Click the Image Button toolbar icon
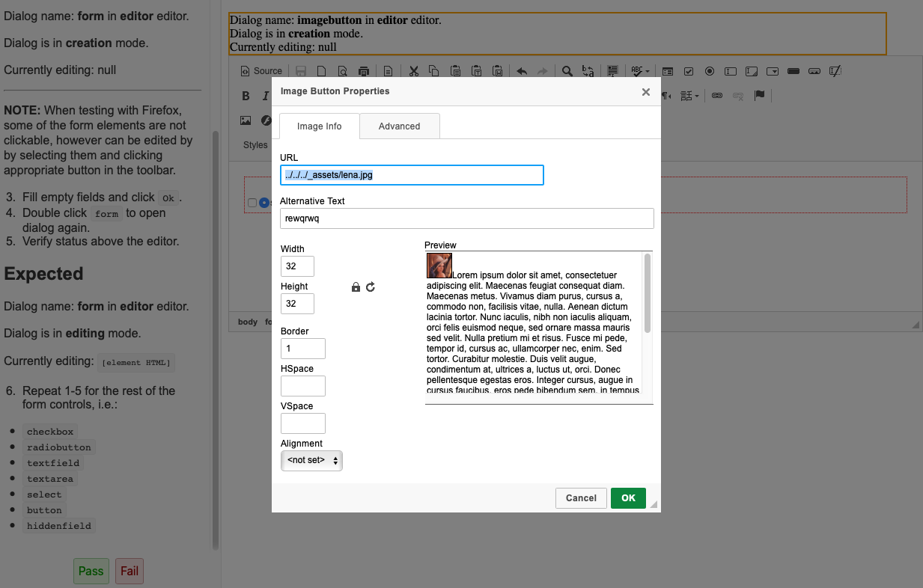 click(x=814, y=71)
